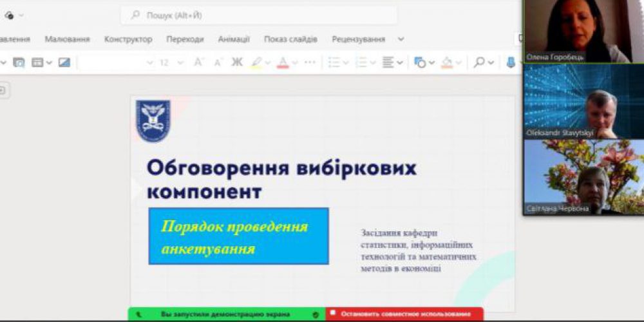The height and width of the screenshot is (322, 644).
Task: Click the increase font size icon
Action: pos(198,62)
